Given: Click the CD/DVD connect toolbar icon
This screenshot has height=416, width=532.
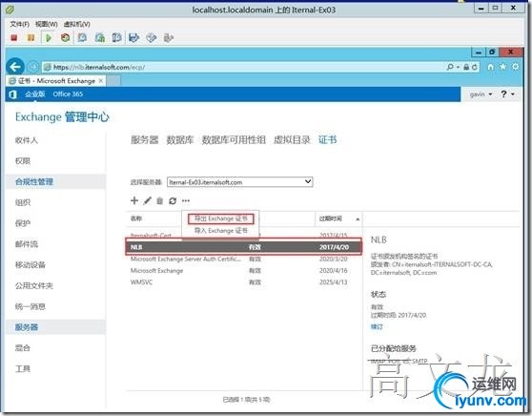Looking at the screenshot, I should pos(152,38).
